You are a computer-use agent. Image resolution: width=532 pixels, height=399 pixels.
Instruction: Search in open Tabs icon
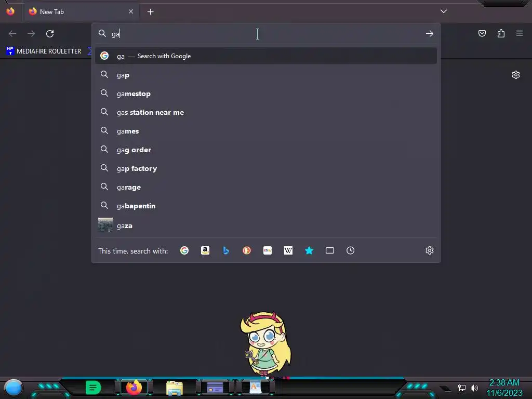pos(330,250)
